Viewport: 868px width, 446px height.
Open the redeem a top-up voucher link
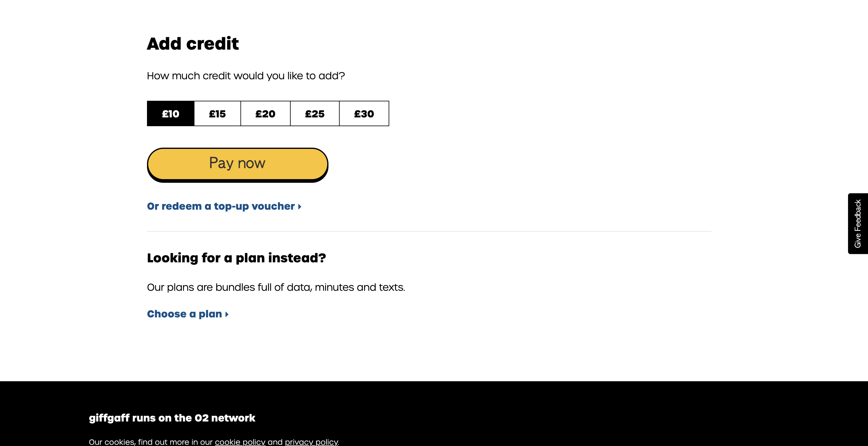(x=221, y=206)
